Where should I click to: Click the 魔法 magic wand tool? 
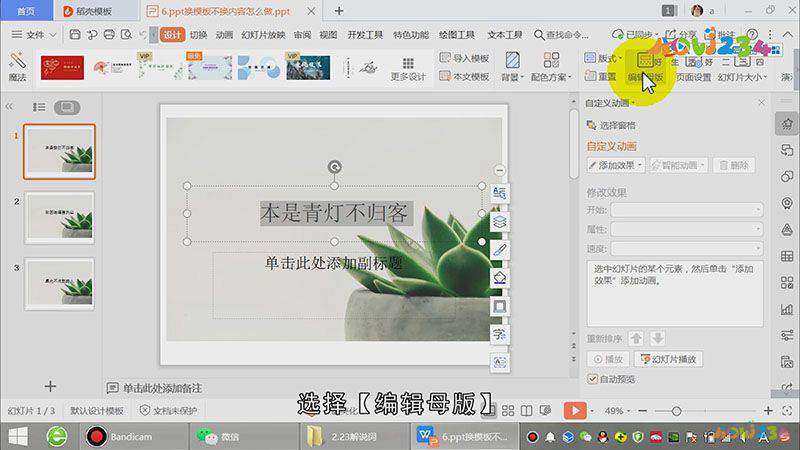(17, 67)
